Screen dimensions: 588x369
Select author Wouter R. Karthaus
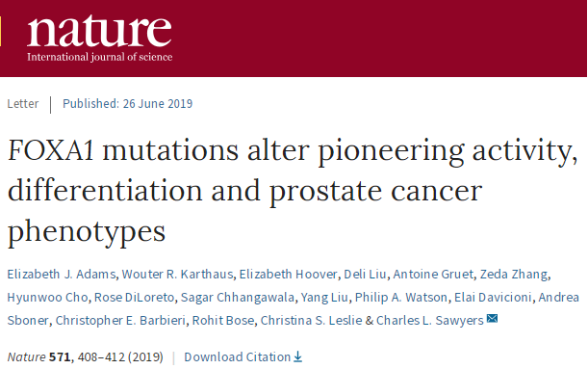pos(177,274)
